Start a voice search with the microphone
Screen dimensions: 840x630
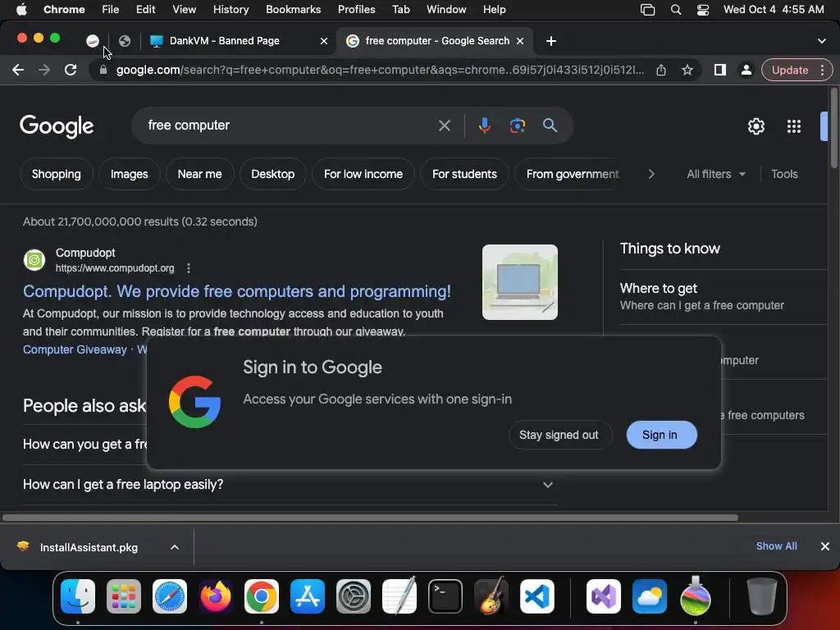[x=484, y=126]
